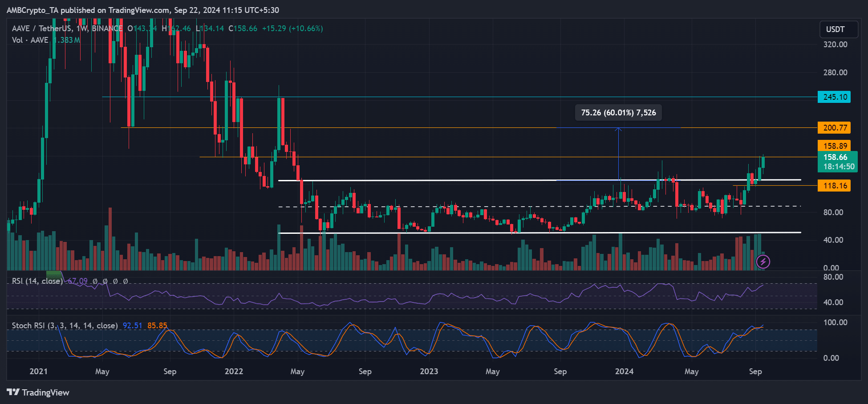
Task: Click the current price 158.66 label
Action: click(x=836, y=157)
